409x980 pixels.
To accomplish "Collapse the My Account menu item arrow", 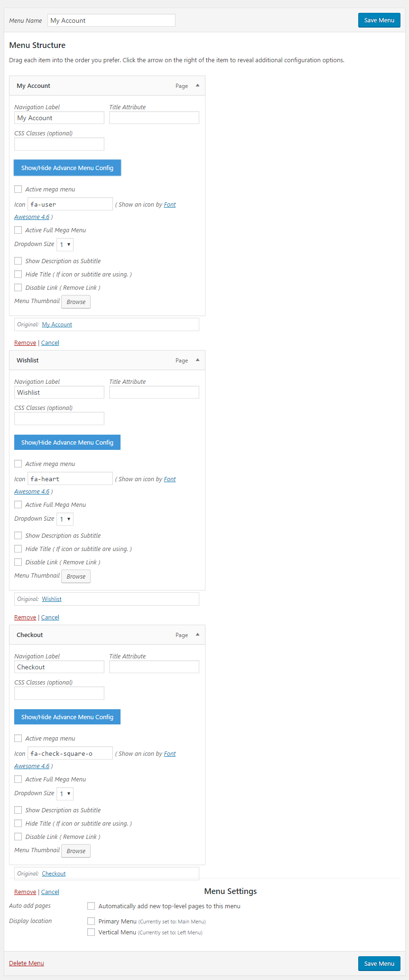I will point(197,86).
